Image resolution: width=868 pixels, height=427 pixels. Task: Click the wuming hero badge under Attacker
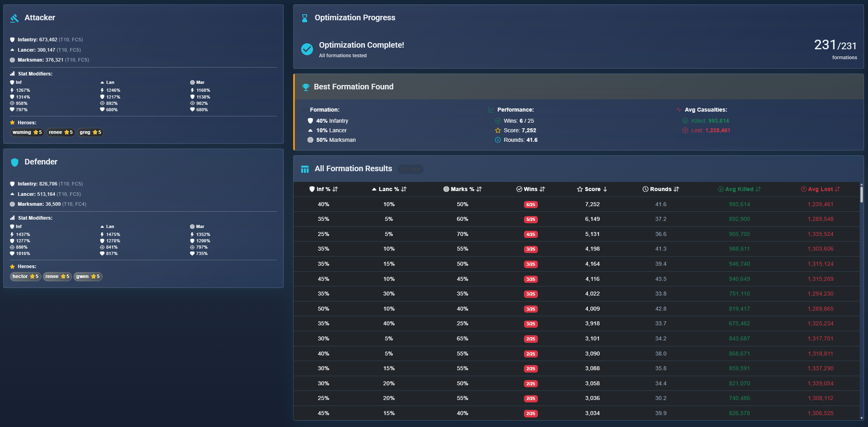[27, 132]
